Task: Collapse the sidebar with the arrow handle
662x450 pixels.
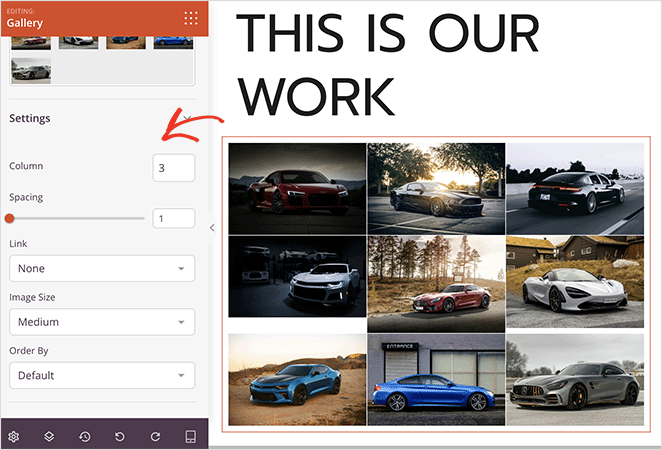Action: tap(212, 228)
